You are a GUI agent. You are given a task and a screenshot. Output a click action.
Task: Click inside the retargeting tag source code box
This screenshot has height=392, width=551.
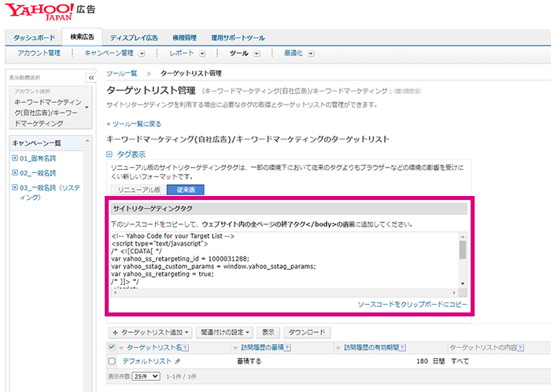(285, 261)
